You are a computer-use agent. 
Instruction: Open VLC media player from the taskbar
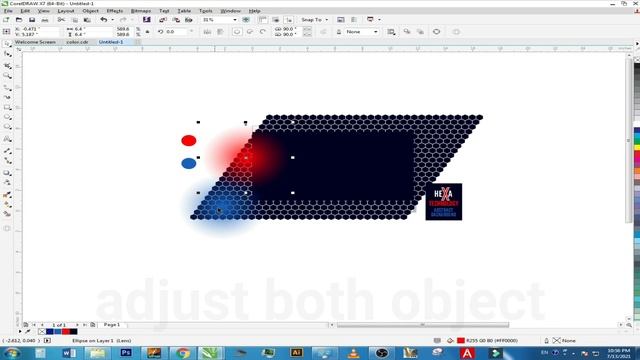click(353, 353)
